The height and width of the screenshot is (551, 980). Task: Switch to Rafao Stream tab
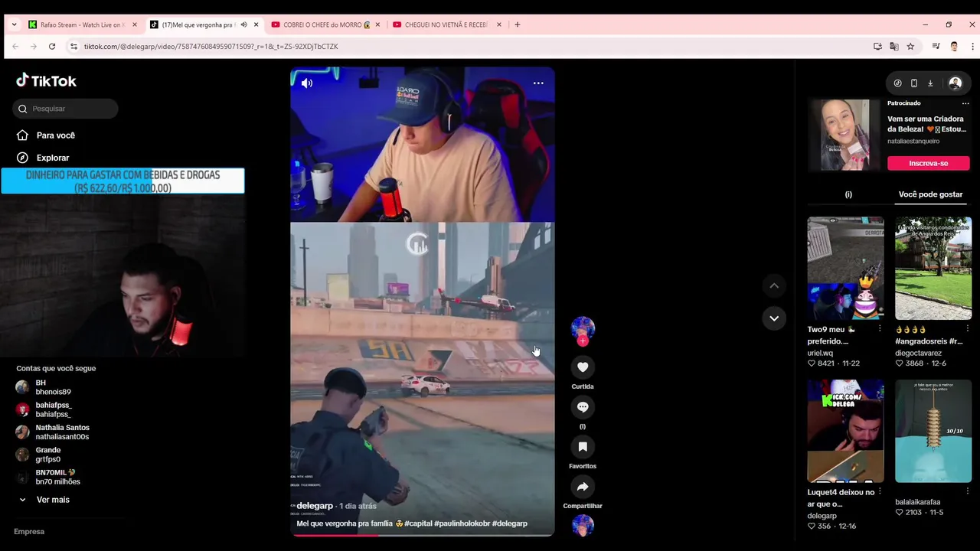pyautogui.click(x=83, y=24)
